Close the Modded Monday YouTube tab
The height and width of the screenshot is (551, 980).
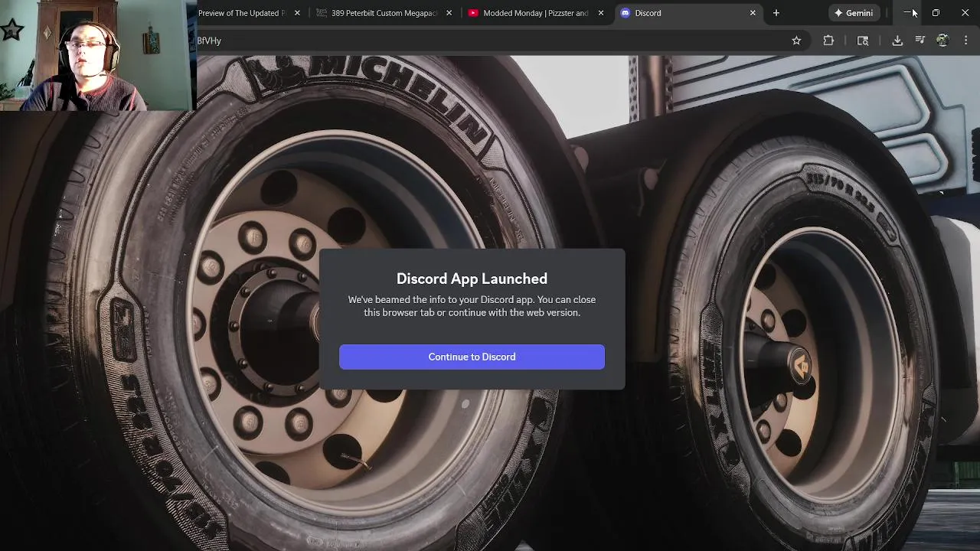[x=600, y=13]
